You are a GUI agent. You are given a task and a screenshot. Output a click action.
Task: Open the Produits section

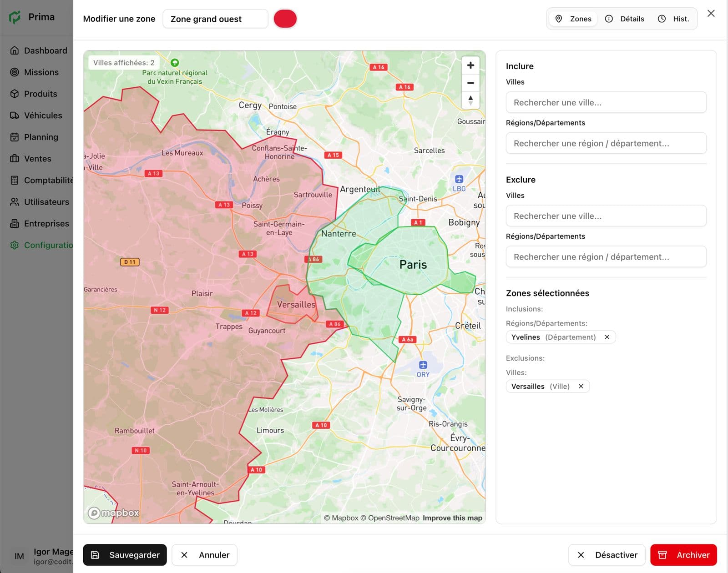point(15,94)
